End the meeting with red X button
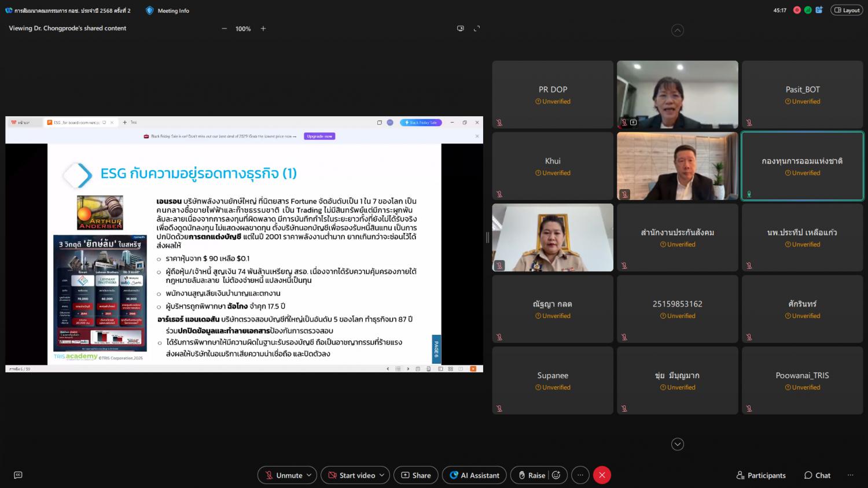This screenshot has height=488, width=868. click(x=602, y=475)
